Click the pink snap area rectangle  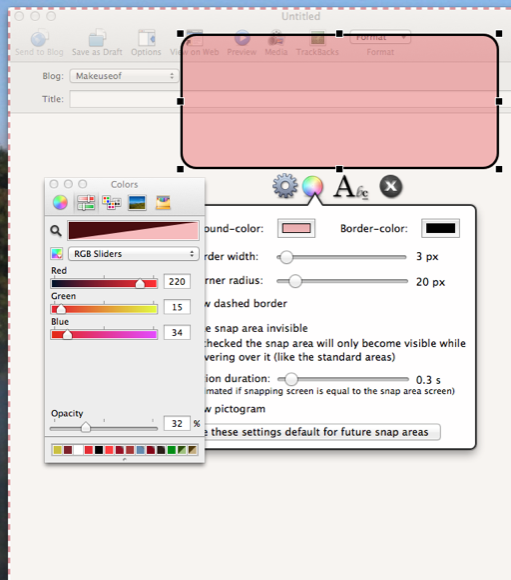[339, 101]
